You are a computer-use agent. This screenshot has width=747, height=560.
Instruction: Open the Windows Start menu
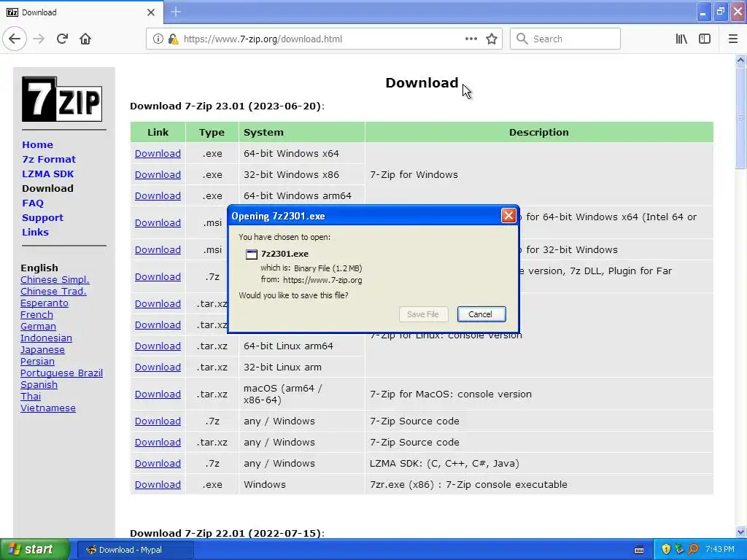[35, 549]
